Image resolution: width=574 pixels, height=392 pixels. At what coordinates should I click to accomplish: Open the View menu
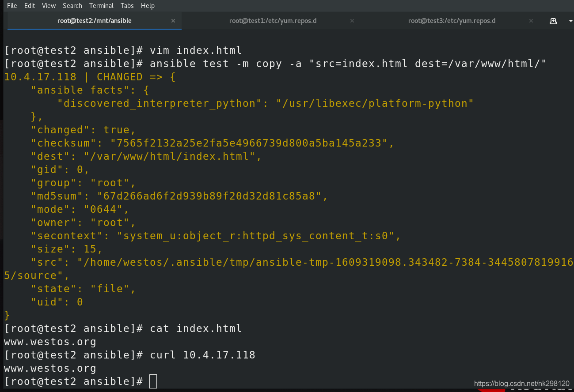(x=49, y=6)
